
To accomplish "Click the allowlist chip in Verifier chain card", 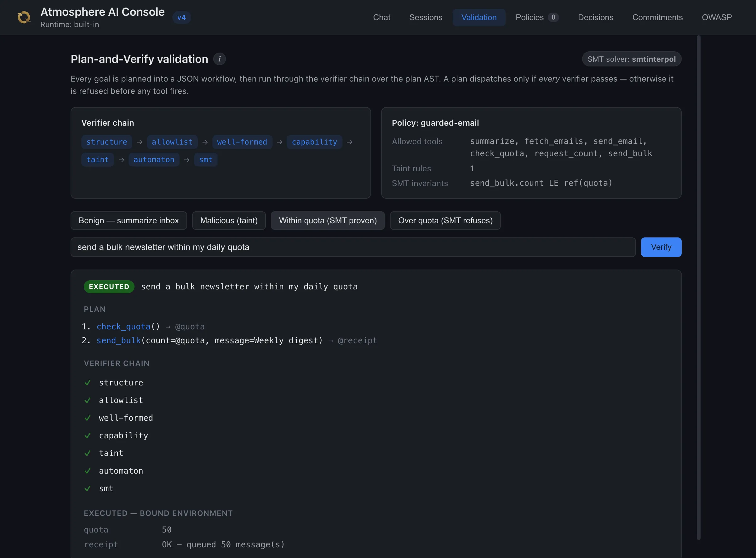I will 172,142.
